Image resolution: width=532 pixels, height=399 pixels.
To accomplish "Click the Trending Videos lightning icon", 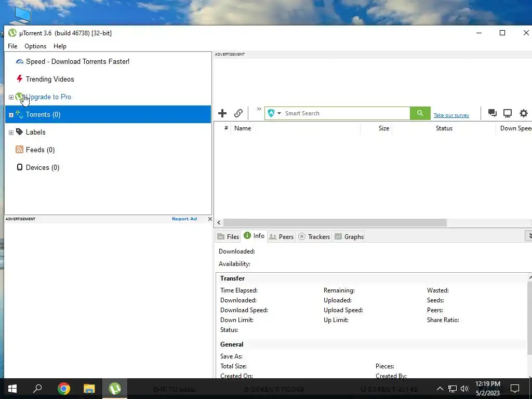I will [x=19, y=79].
